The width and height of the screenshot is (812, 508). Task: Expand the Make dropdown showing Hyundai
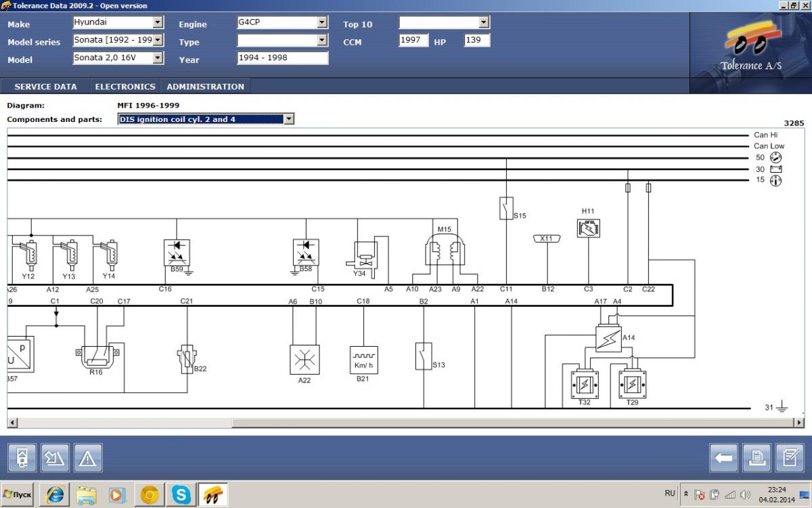158,22
